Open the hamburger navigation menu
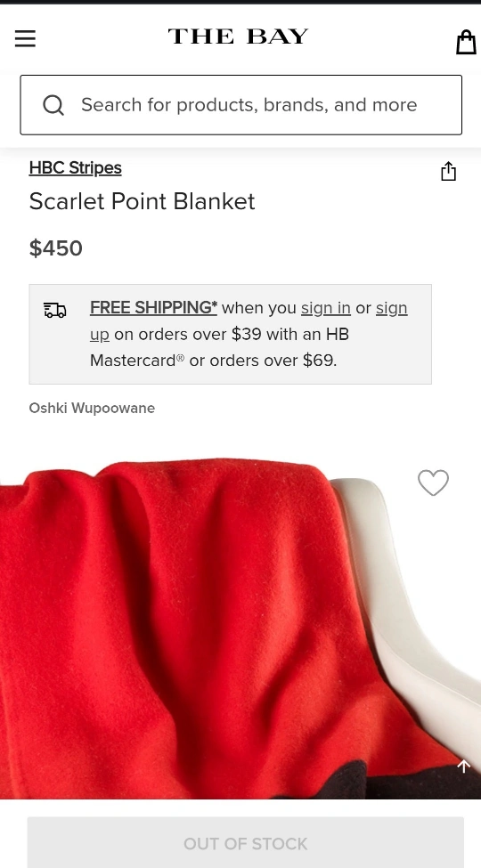 tap(25, 39)
